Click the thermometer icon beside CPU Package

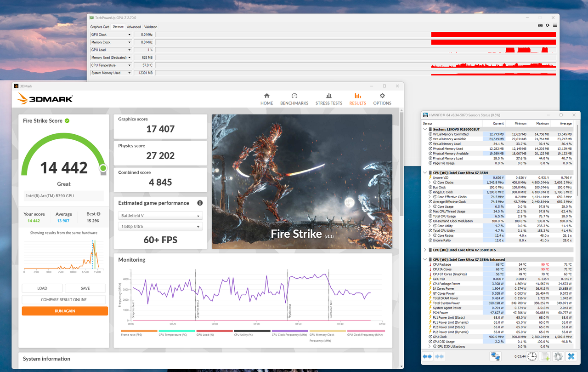(x=430, y=264)
